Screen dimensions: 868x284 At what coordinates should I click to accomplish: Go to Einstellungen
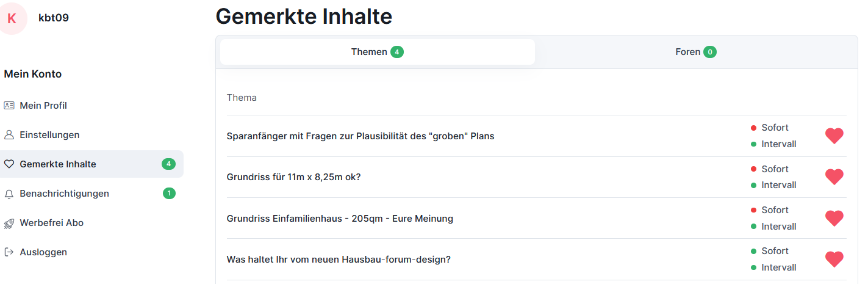[x=49, y=135]
